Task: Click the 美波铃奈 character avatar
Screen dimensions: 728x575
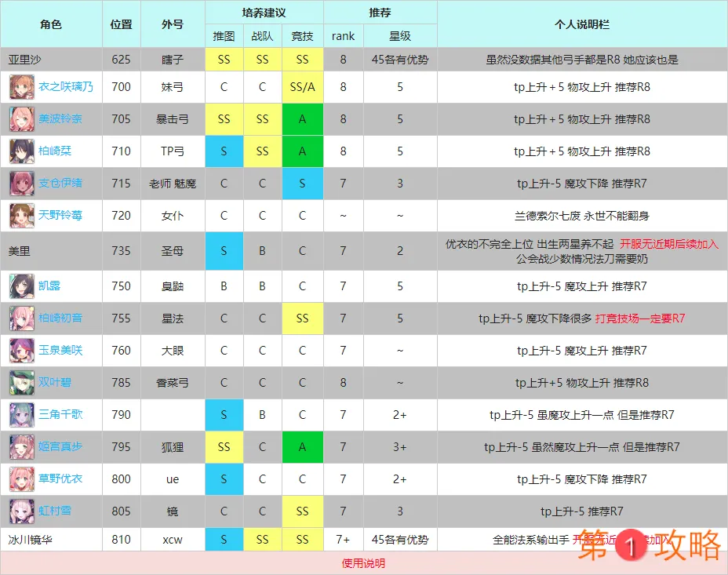Action: 22,119
